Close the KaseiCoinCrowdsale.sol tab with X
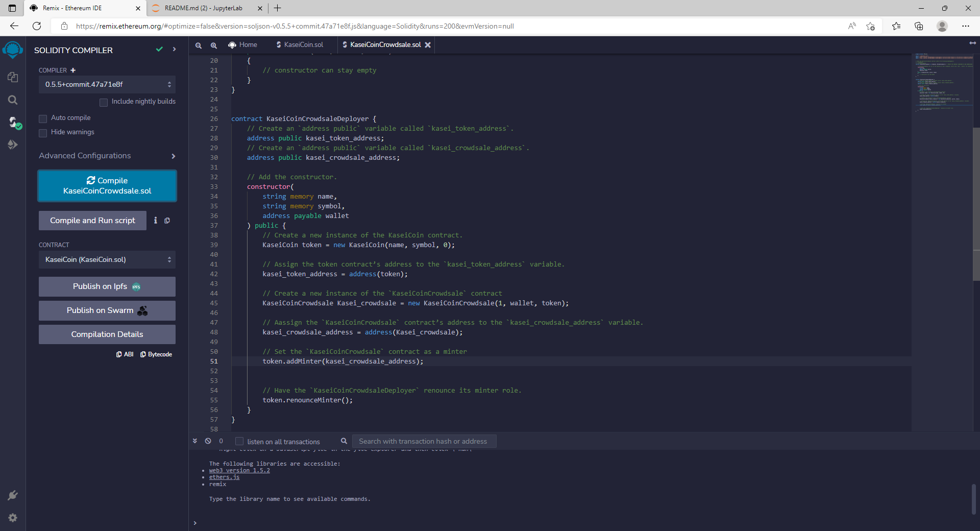The width and height of the screenshot is (980, 531). [x=428, y=45]
